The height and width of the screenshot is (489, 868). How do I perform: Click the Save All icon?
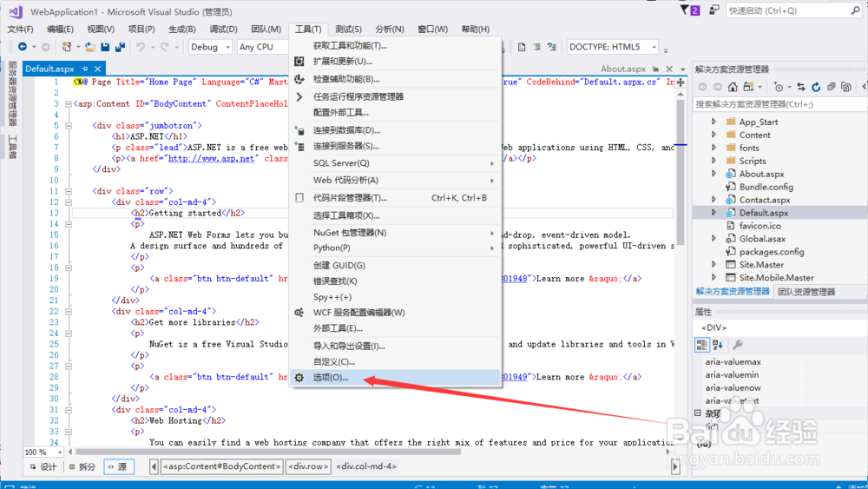click(x=120, y=47)
